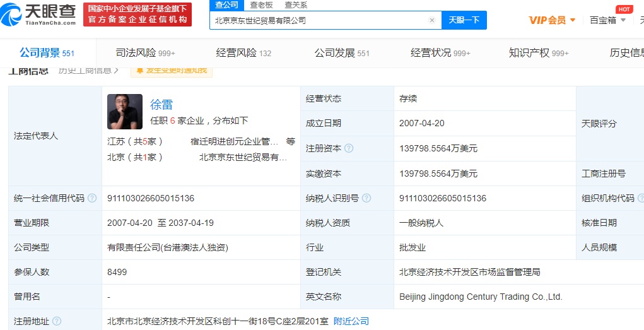The height and width of the screenshot is (330, 644).
Task: Open the 历史信息 tab
Action: pos(627,53)
